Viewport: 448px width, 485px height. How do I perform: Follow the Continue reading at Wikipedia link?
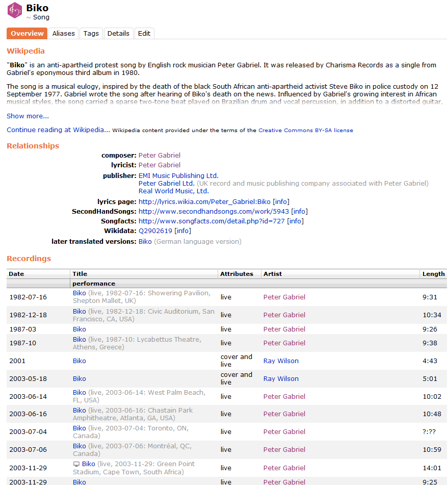point(59,130)
